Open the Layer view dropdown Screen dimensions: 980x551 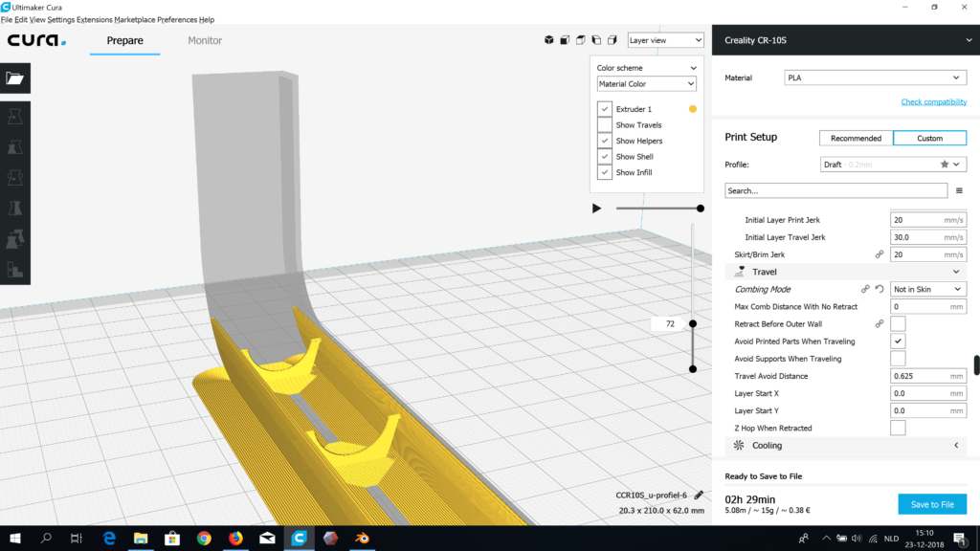(x=666, y=40)
